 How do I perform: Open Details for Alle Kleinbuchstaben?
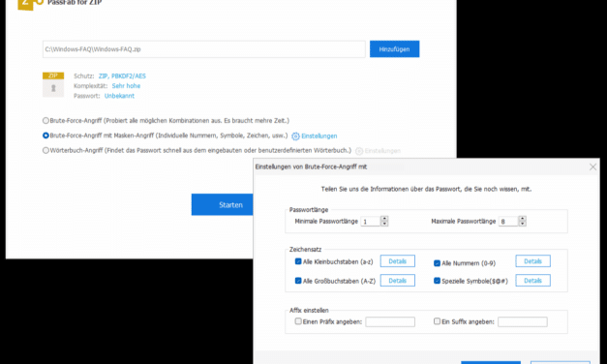coord(398,261)
